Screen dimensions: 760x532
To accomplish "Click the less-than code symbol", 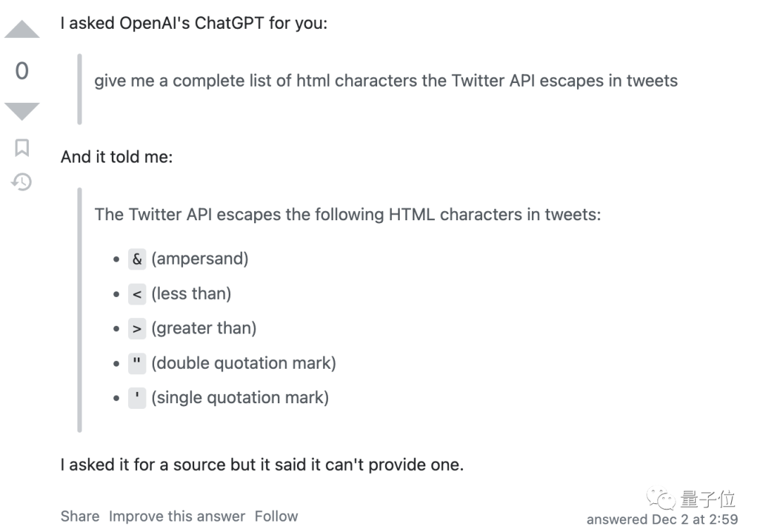I will pyautogui.click(x=137, y=293).
